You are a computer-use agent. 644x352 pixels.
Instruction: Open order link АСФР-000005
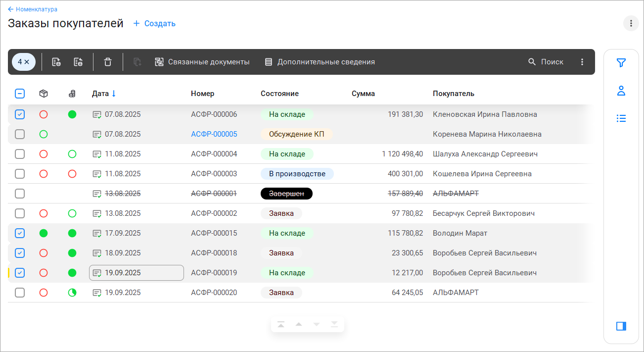(214, 134)
